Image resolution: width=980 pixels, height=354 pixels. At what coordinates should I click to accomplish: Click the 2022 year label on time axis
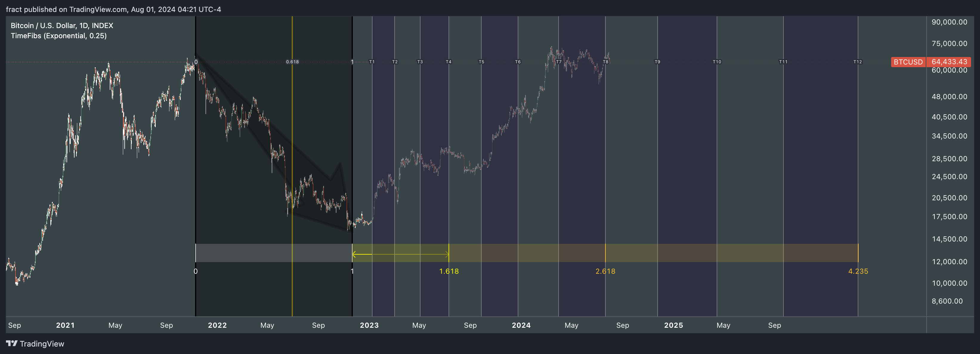[x=217, y=325]
